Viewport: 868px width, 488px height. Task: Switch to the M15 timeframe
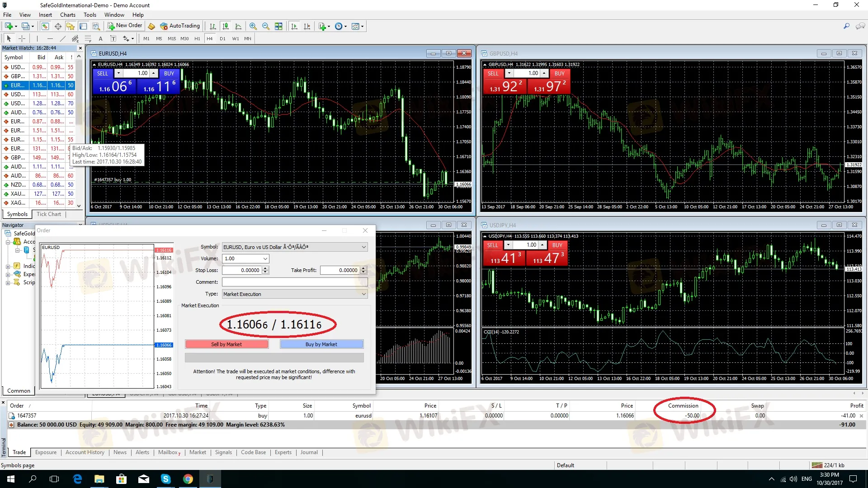pyautogui.click(x=172, y=38)
